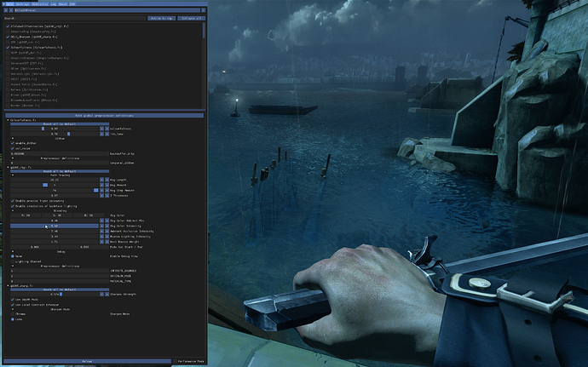This screenshot has height=367, width=588.
Task: Toggle Use Depth Mask checkbox
Action: 13,300
